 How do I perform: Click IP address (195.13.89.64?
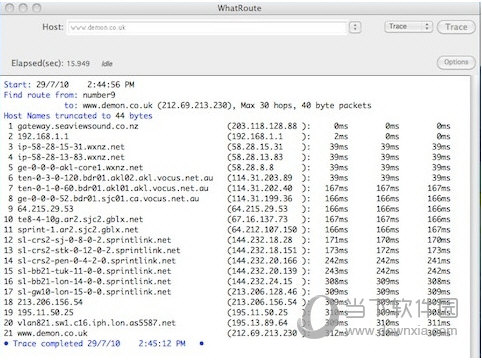[x=258, y=322]
